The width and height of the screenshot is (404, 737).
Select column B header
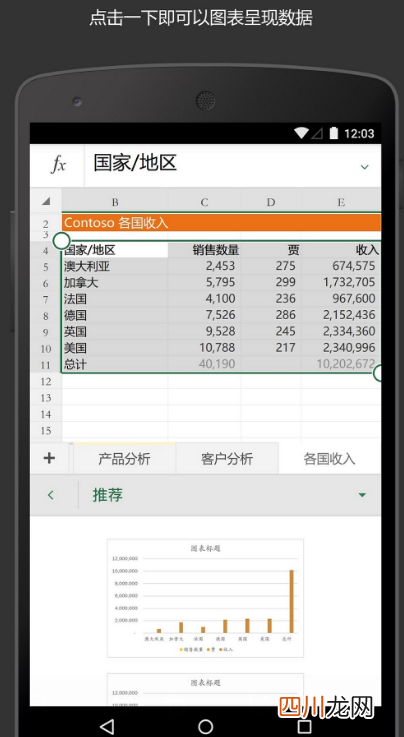(x=115, y=202)
